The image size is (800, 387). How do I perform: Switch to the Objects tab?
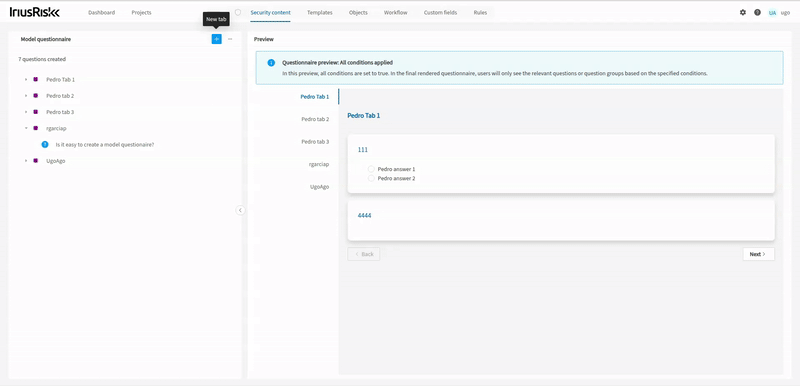(358, 13)
